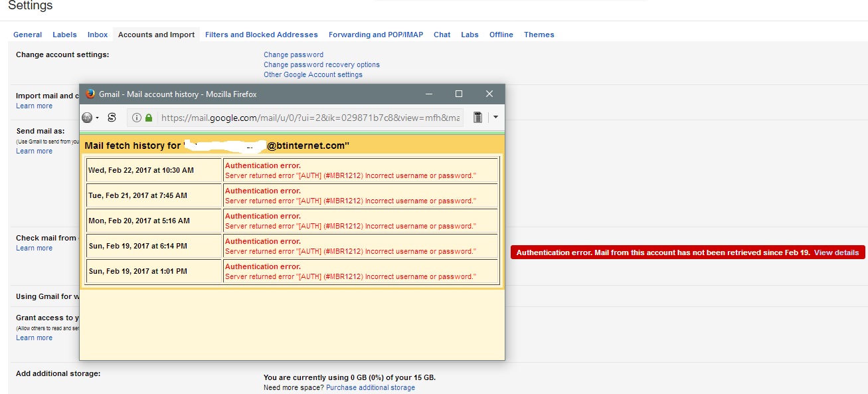Open the General settings tab
Screen dimensions: 868x394
click(x=27, y=35)
